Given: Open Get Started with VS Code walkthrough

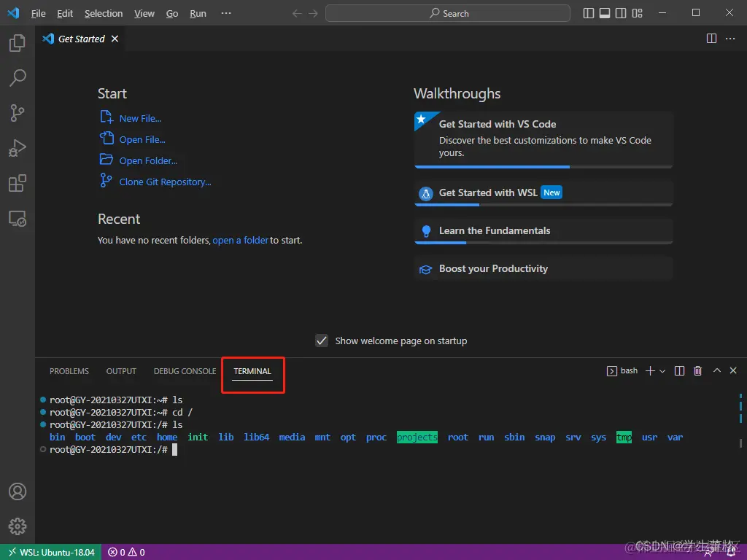Looking at the screenshot, I should 543,139.
